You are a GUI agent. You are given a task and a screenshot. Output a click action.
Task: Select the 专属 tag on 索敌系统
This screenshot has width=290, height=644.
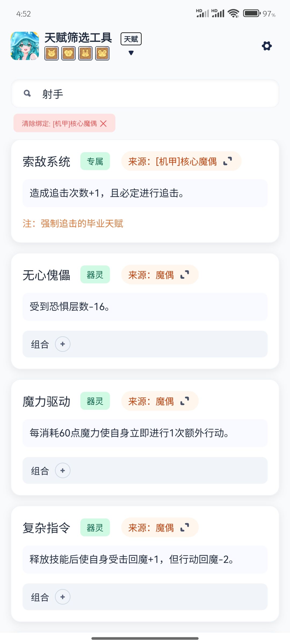point(95,161)
